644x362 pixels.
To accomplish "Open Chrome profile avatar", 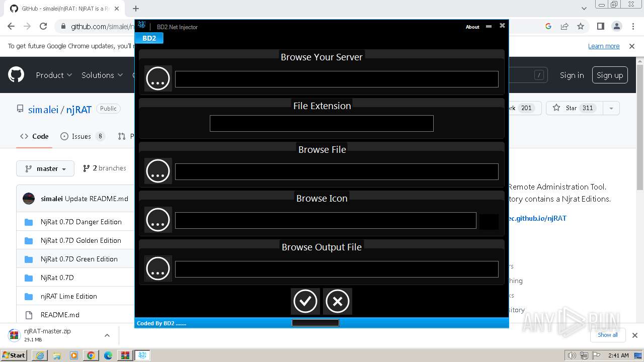I will [616, 26].
